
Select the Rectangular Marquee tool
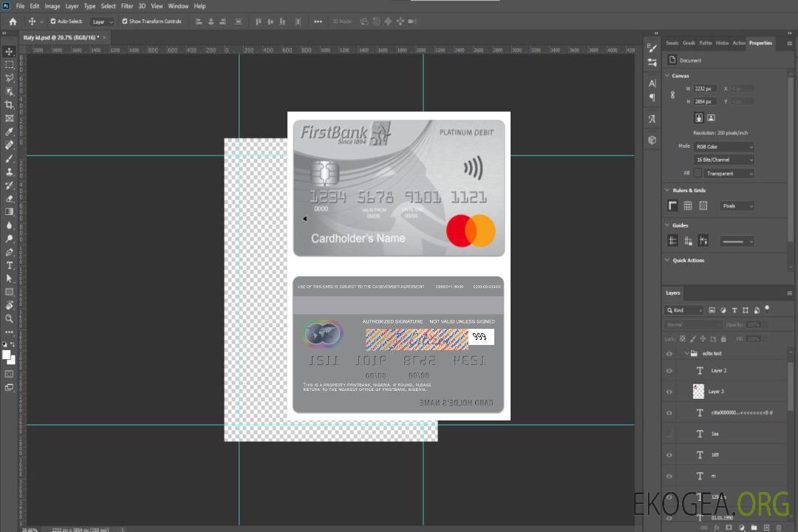[x=9, y=65]
